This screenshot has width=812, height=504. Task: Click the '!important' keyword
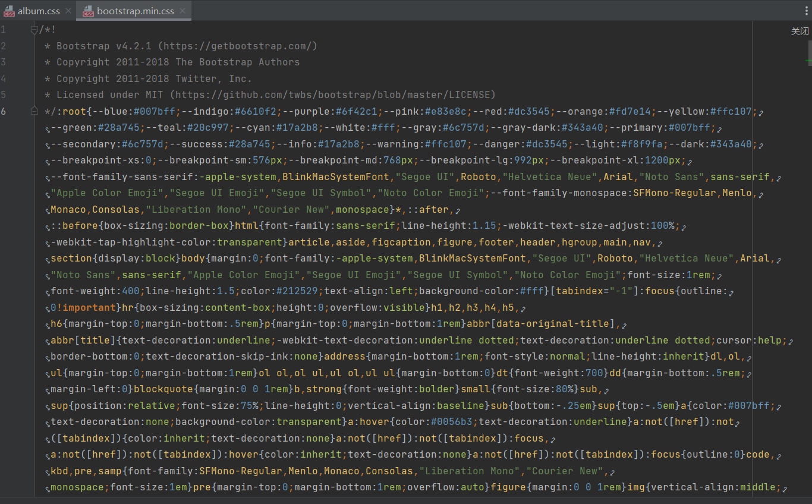pos(86,307)
